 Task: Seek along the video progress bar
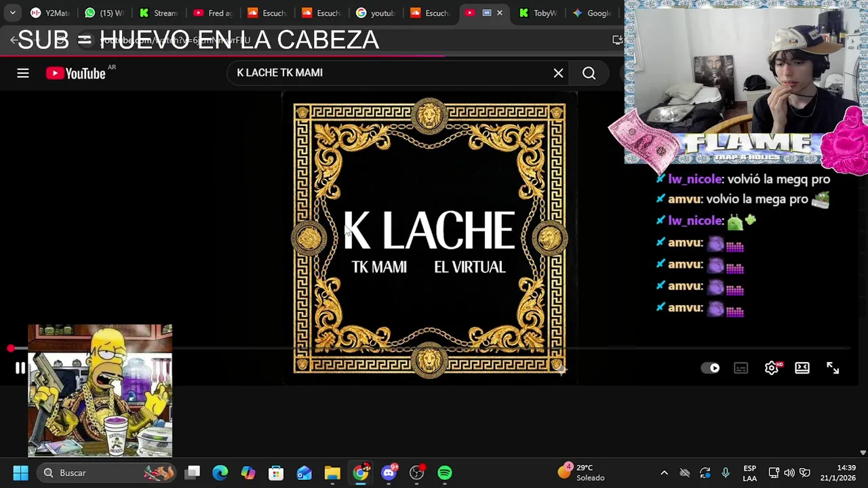(431, 348)
